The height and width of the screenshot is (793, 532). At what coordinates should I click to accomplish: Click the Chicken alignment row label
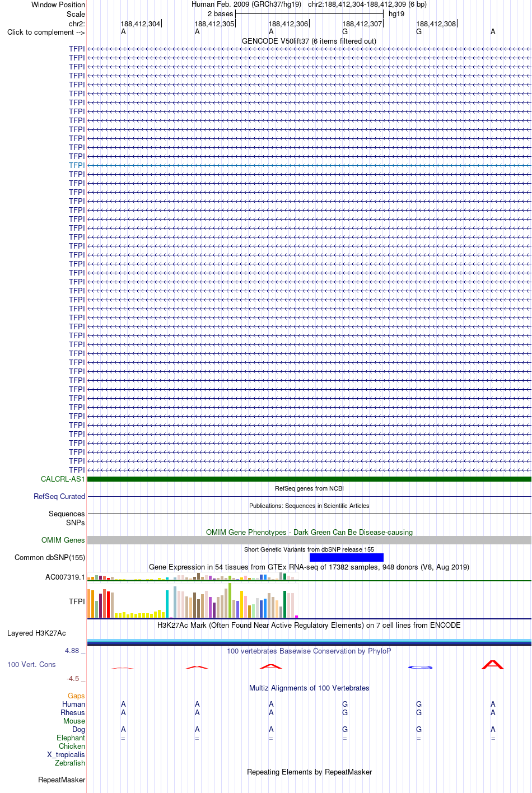72,746
